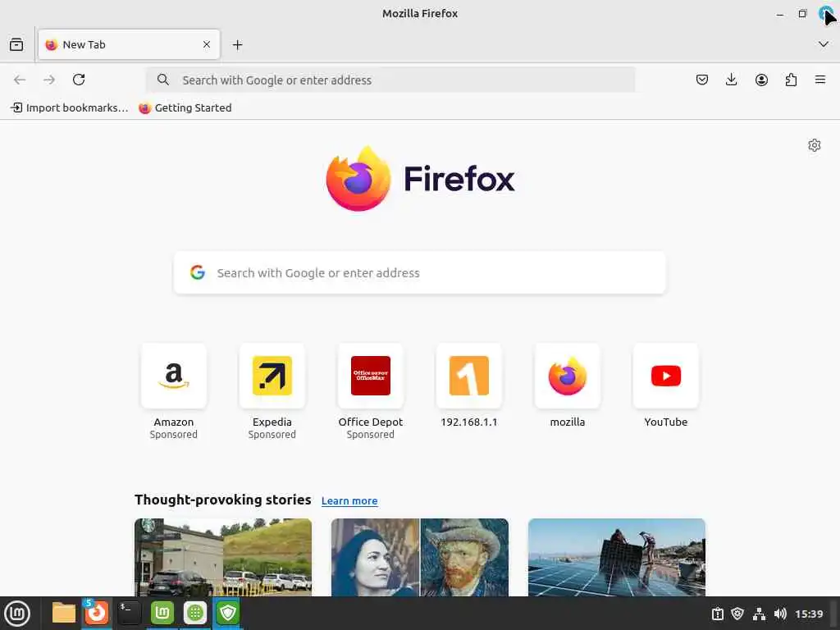Open green Mint logo taskbar app

click(162, 613)
